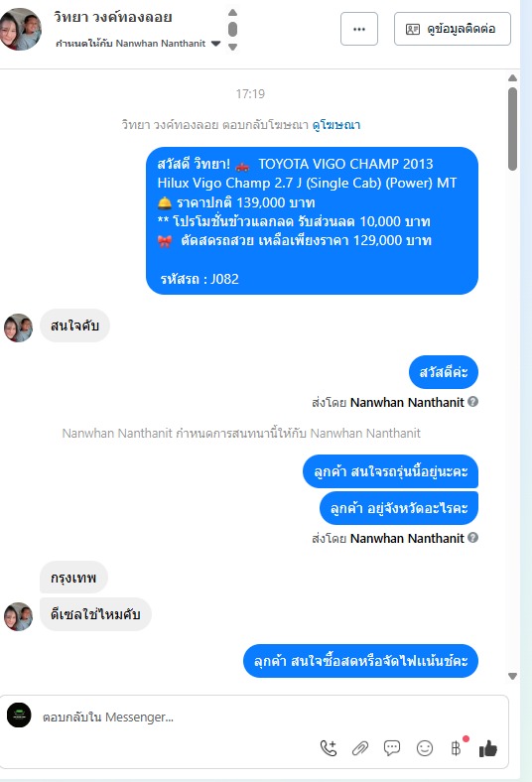Viewport: 532px width, 782px height.
Task: Open the three-dots more options button
Action: click(359, 29)
